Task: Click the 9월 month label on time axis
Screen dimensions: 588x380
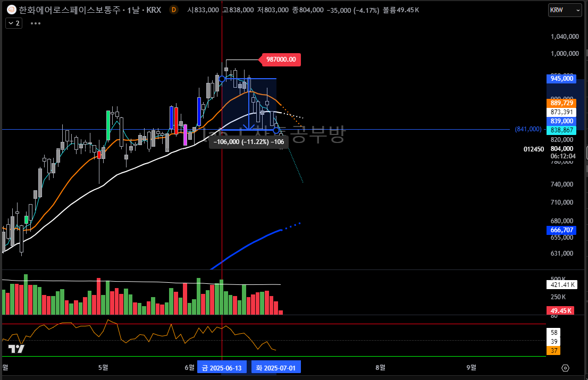Action: click(x=471, y=367)
